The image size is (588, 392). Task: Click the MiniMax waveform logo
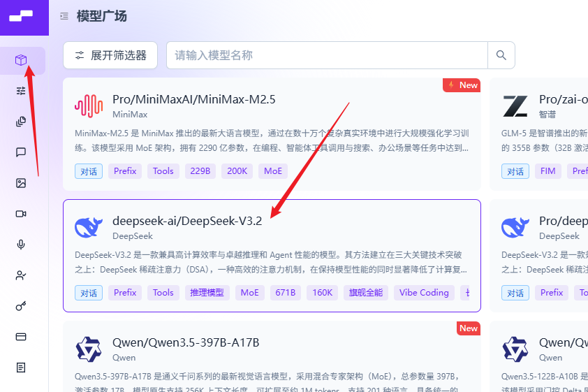[x=89, y=106]
